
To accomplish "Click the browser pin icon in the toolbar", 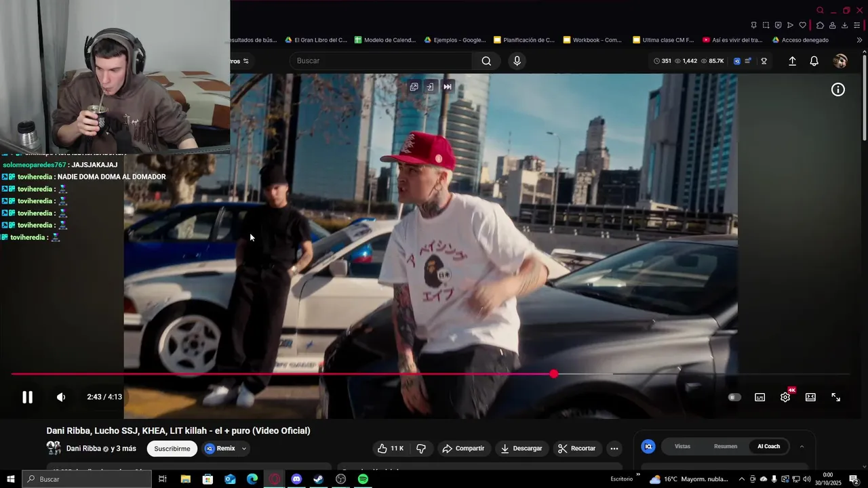I will [753, 25].
